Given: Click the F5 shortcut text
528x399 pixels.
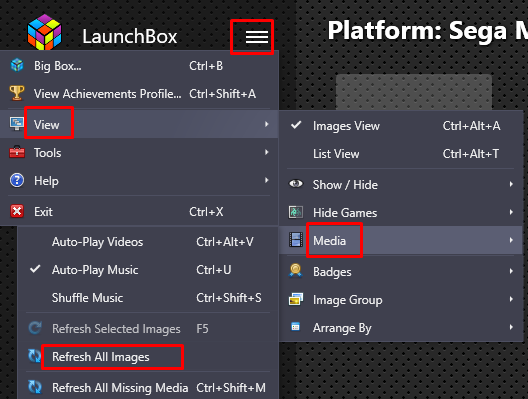Looking at the screenshot, I should [202, 329].
